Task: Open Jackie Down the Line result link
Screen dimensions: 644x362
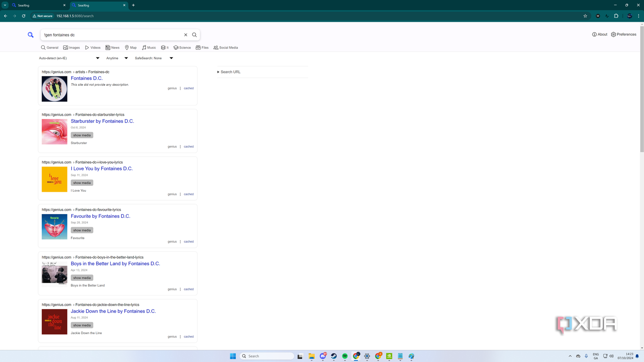Action: 113,311
